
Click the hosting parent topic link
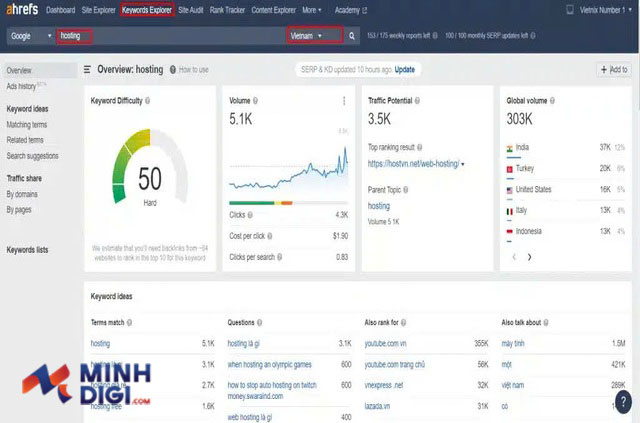[x=379, y=206]
